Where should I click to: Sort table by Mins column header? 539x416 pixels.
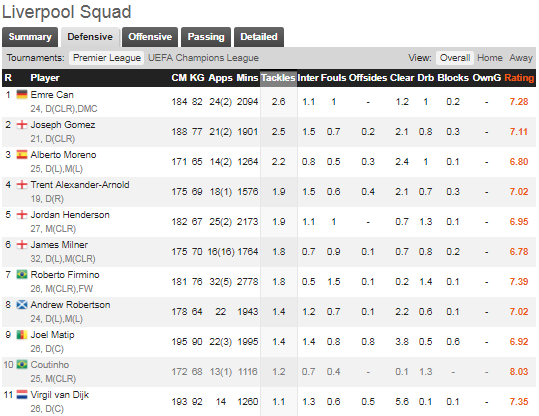click(x=247, y=78)
